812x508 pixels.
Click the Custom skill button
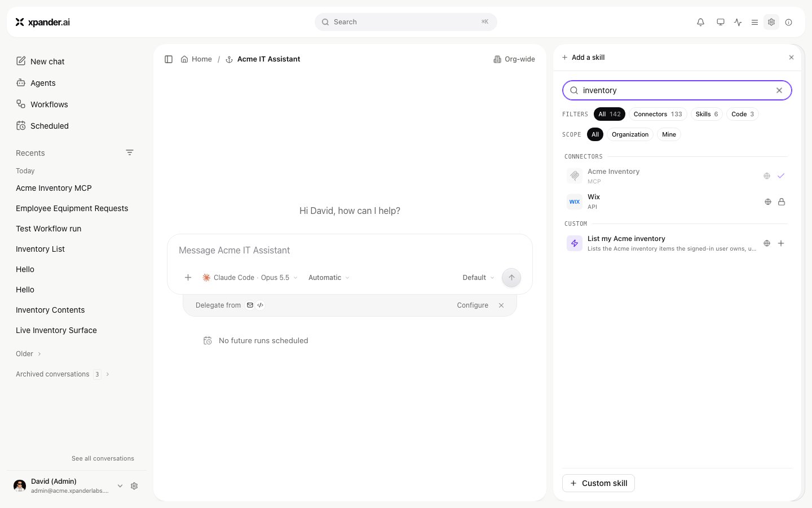pos(598,483)
